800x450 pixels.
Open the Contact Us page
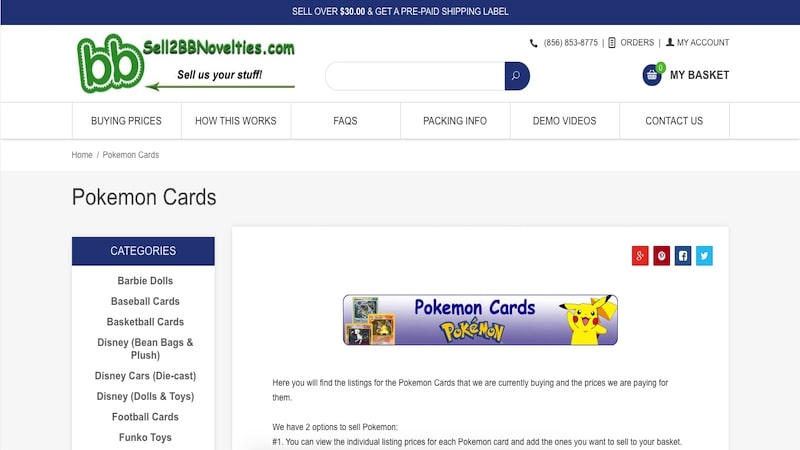click(x=674, y=121)
